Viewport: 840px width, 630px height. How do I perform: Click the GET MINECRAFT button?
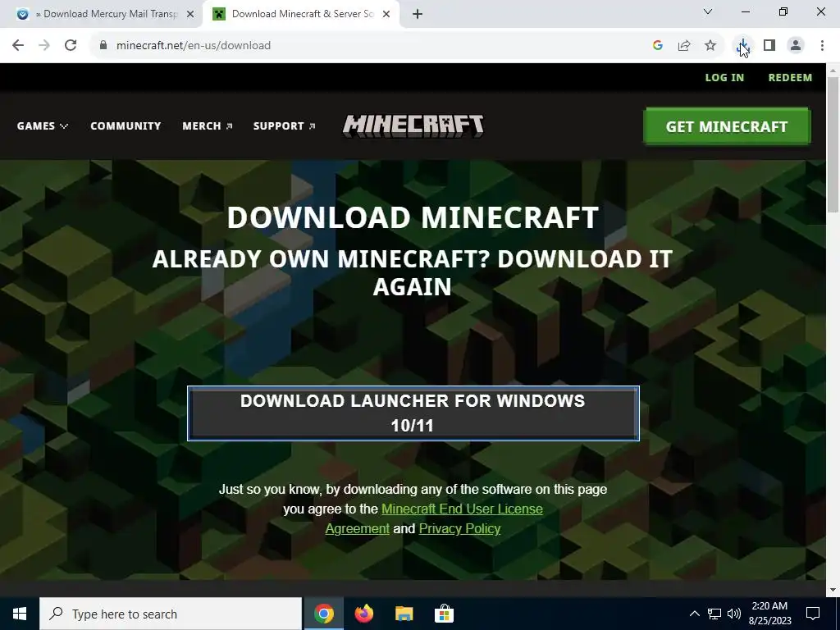tap(727, 126)
